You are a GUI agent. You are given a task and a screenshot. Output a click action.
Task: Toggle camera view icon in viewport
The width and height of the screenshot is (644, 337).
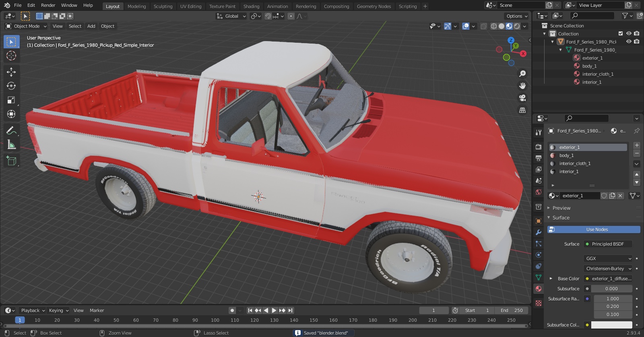pos(522,98)
